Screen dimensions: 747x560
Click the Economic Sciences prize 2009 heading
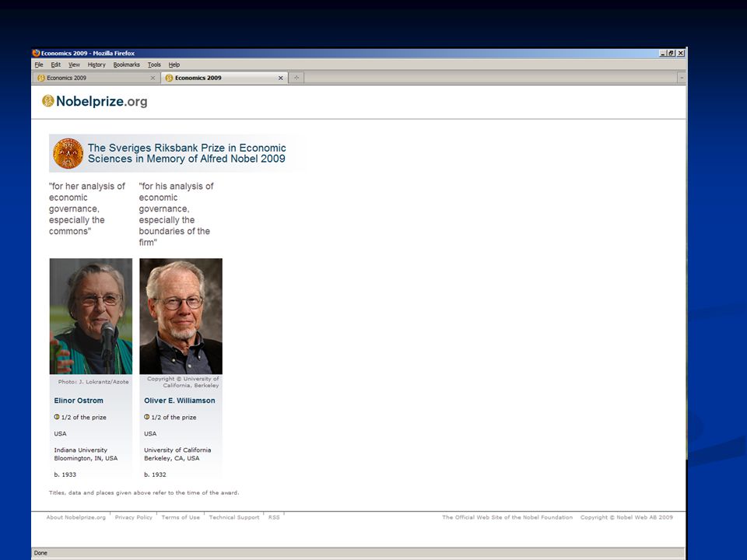[187, 153]
